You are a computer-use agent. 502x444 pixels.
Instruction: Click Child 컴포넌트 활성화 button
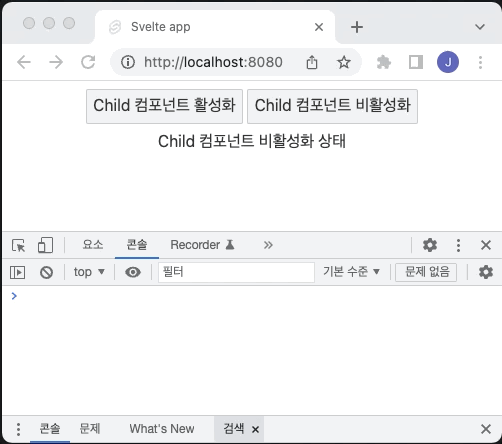click(164, 106)
